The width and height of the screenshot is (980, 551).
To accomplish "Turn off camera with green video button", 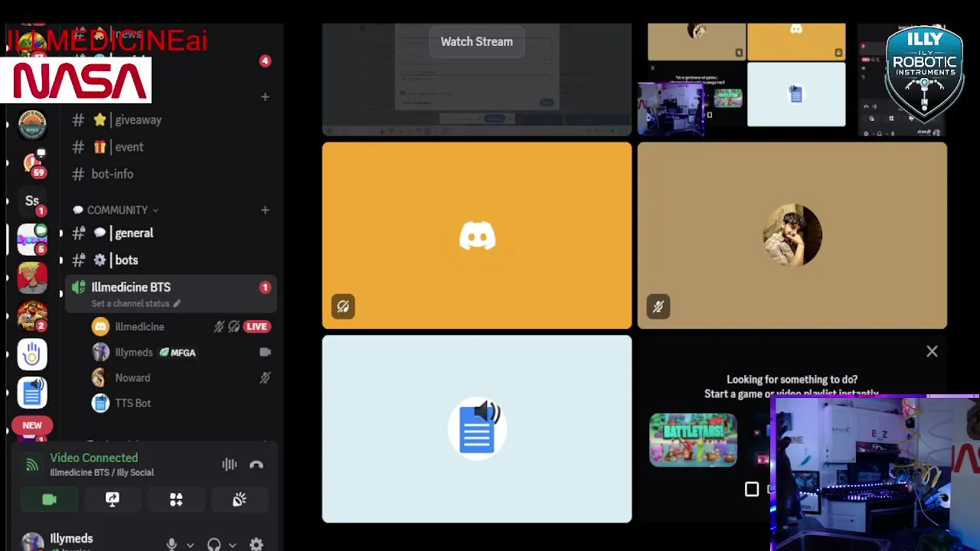I will [49, 500].
